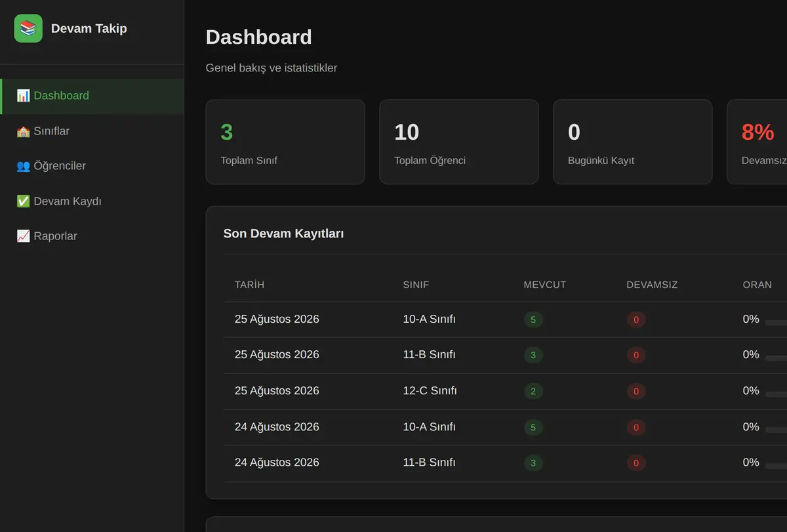The image size is (787, 532).
Task: Click the red 8% Devamsız card
Action: point(757,142)
